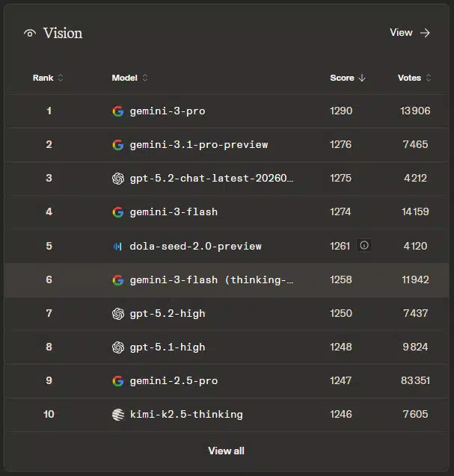Click the Kimi logo beside kimi-k2.5-thinking
The height and width of the screenshot is (476, 454).
tap(117, 414)
